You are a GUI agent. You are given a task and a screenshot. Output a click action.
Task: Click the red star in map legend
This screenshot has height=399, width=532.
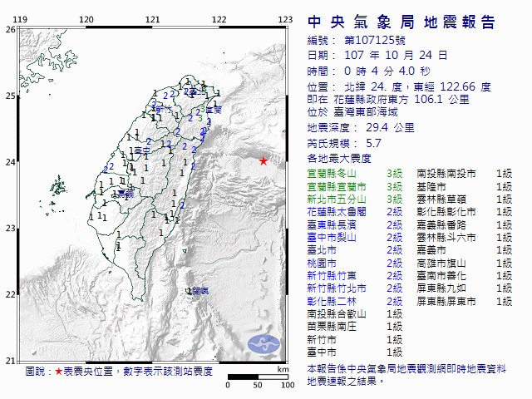59,372
